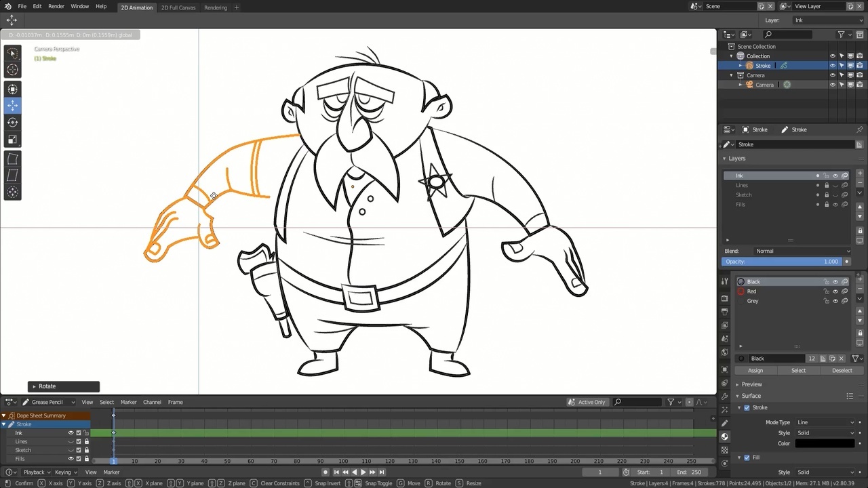Open the Blend mode dropdown
The height and width of the screenshot is (488, 868).
click(803, 251)
